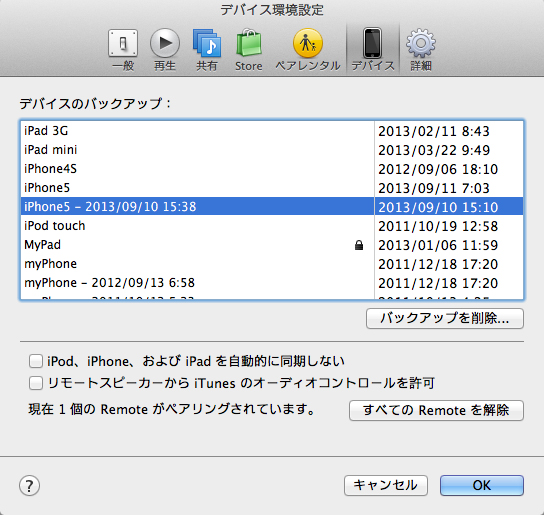Select the plain myPhone backup row

272,264
